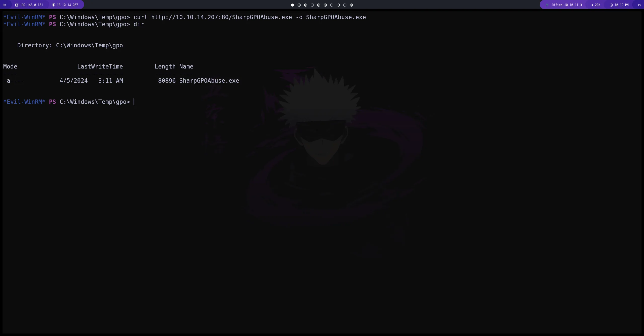The height and width of the screenshot is (336, 644).
Task: Switch to the last workspace dot
Action: [351, 5]
